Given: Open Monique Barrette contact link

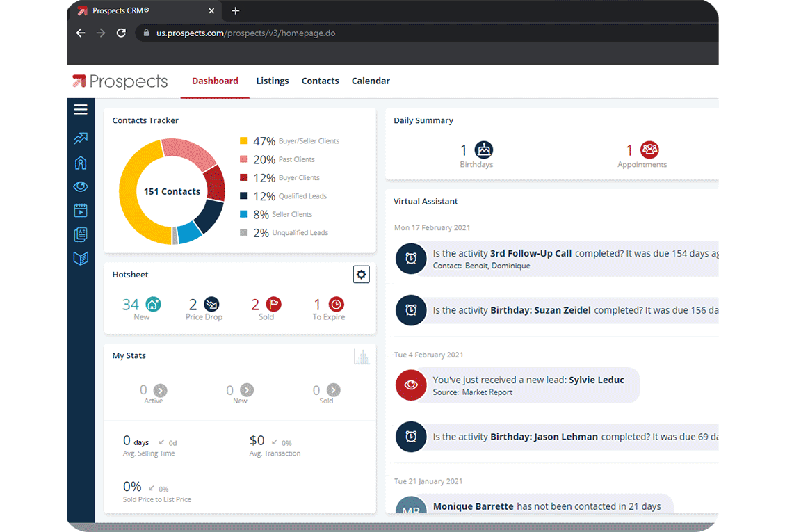Looking at the screenshot, I should click(x=473, y=506).
